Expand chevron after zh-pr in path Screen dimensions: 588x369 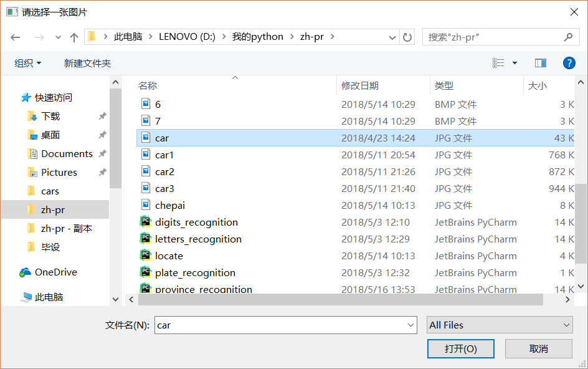point(332,37)
